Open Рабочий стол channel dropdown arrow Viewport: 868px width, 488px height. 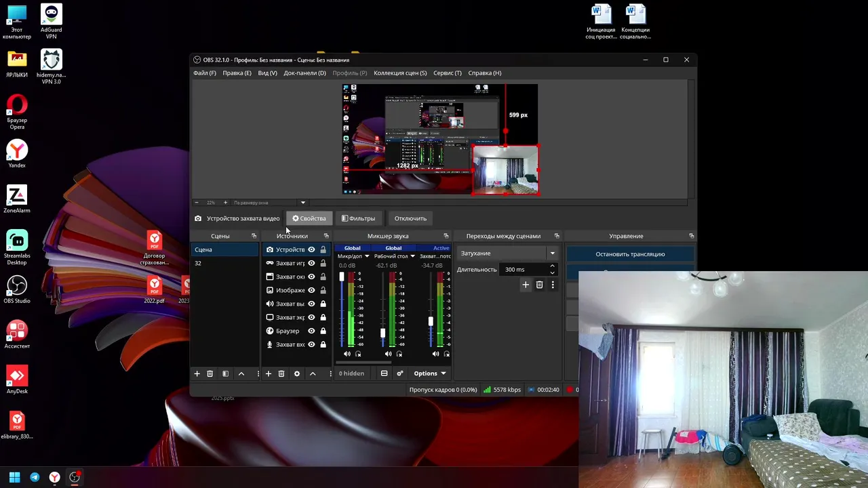[412, 256]
